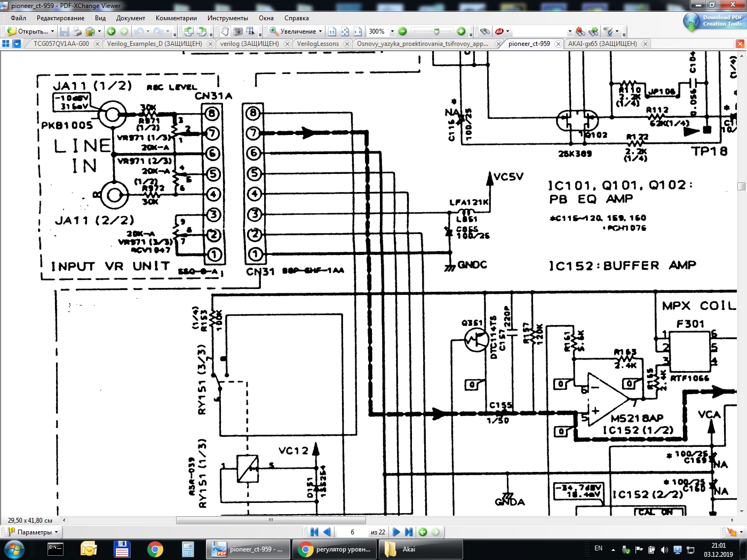Open Find with the binoculars icon
Viewport: 747px width, 560px height.
[x=484, y=31]
